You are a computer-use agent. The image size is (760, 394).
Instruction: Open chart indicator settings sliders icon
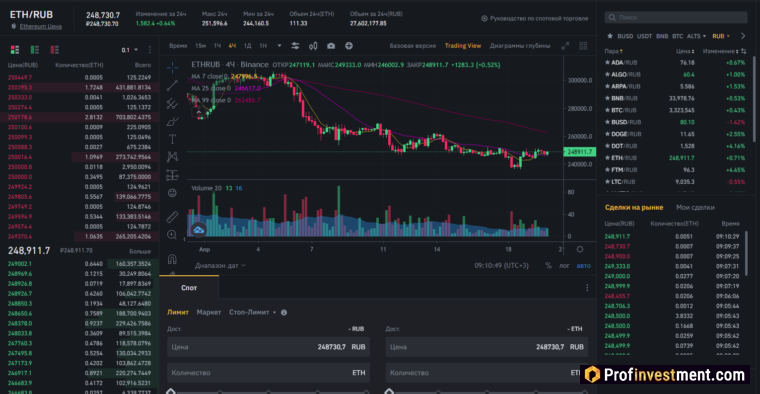point(295,46)
